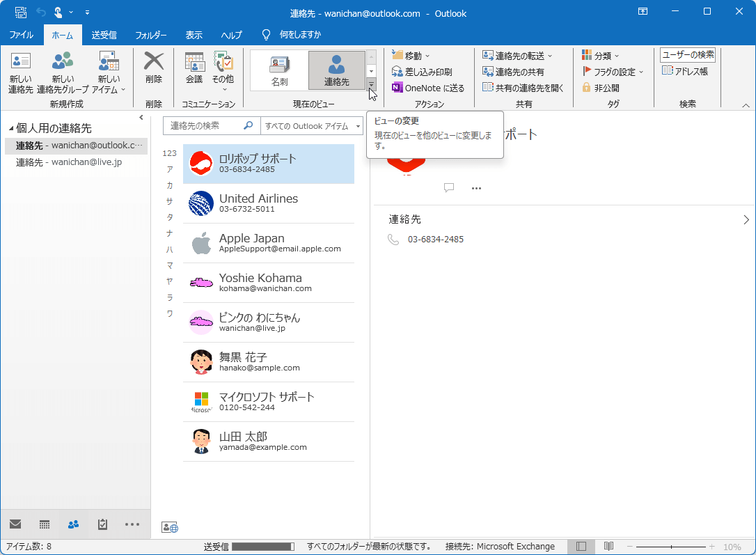Open Tasks in navigation bar

point(103,524)
